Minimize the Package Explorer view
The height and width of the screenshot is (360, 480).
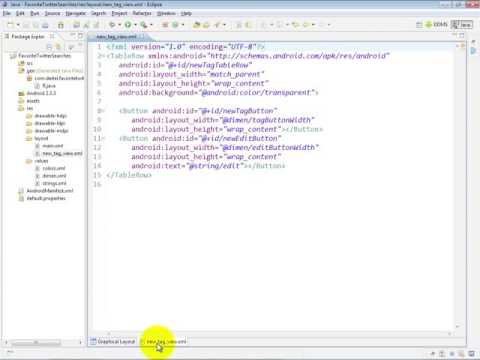point(72,35)
